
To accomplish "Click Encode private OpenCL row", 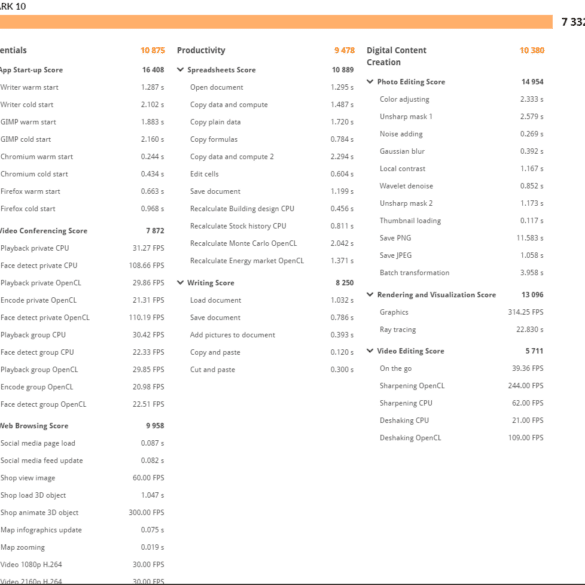I will coord(82,300).
